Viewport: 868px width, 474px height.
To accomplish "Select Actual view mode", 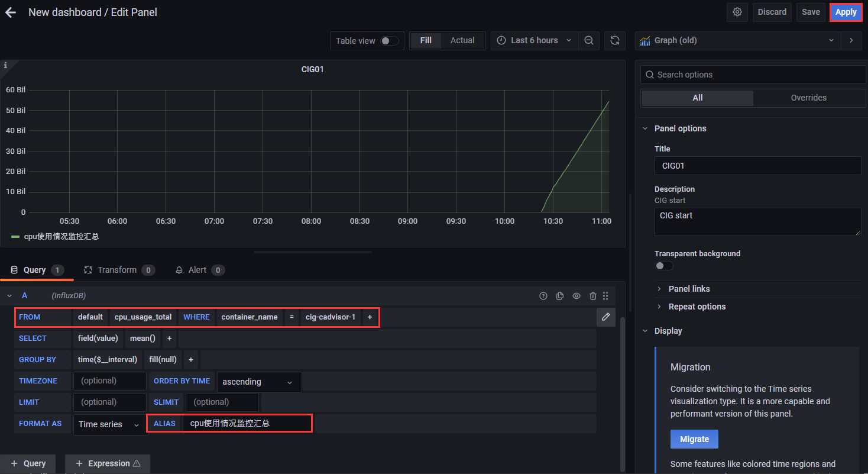I will [462, 41].
